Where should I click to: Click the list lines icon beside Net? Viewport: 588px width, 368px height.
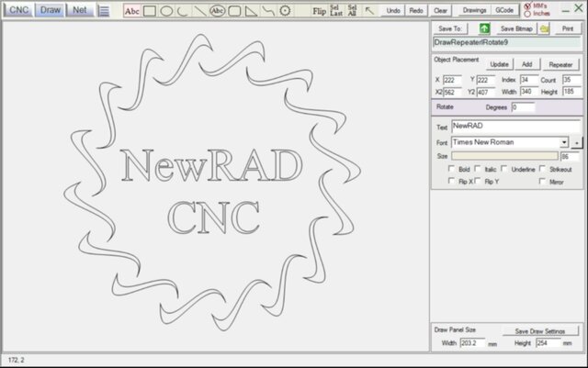(104, 10)
